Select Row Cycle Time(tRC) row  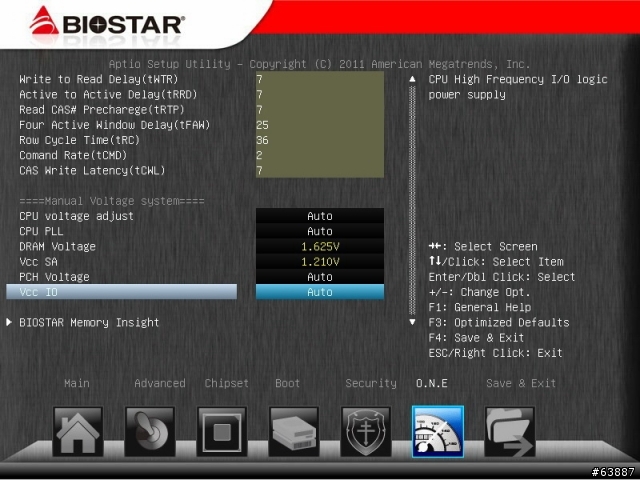click(x=79, y=140)
